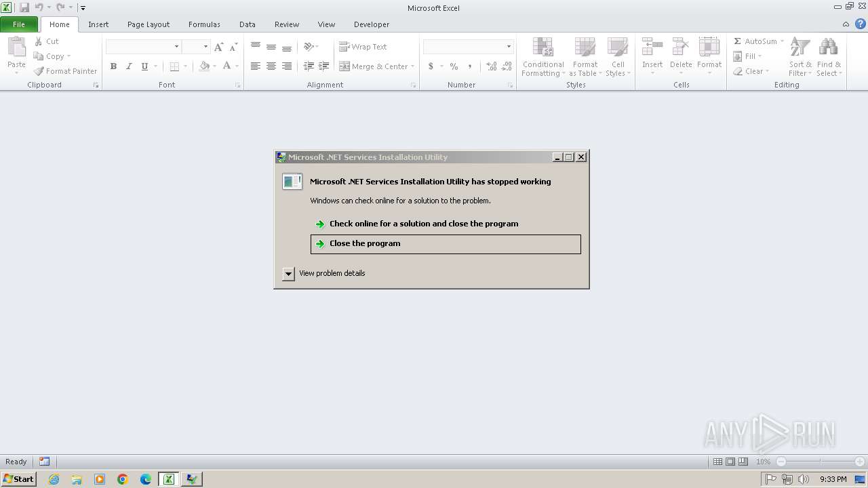
Task: Click the Excel Help question mark
Action: (861, 24)
